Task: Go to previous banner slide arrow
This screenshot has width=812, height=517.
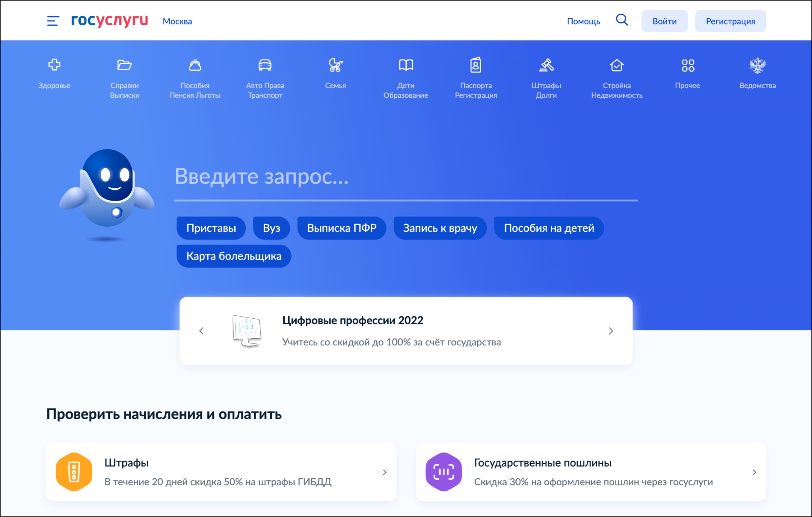Action: point(202,331)
